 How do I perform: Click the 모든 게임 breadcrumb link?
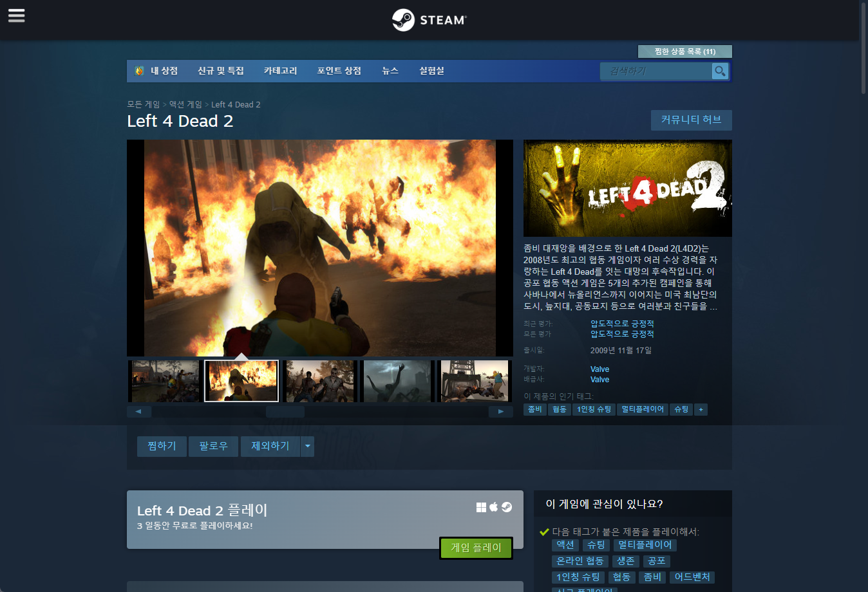pos(144,104)
